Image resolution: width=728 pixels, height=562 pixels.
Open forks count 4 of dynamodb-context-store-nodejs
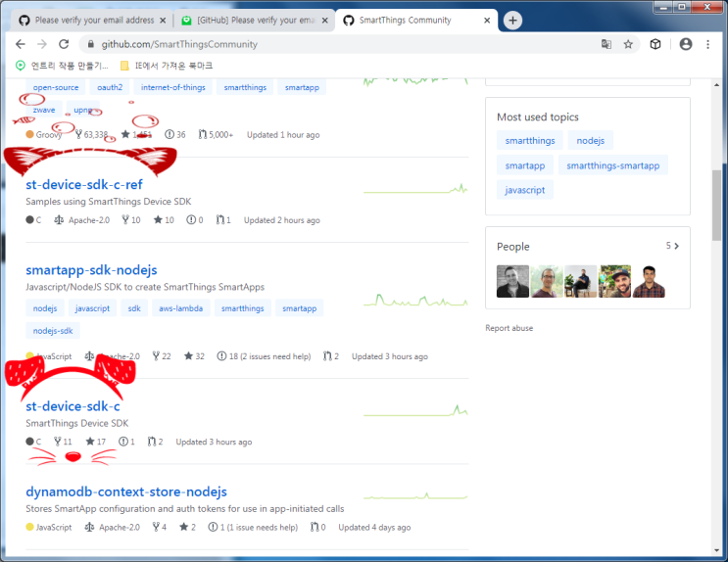(x=160, y=527)
